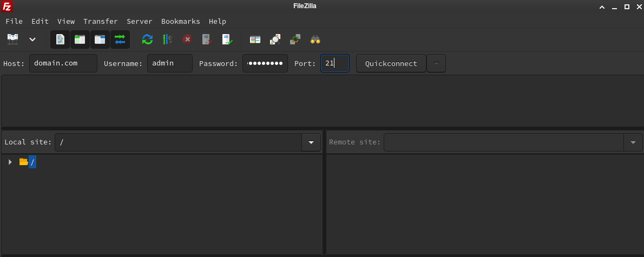The width and height of the screenshot is (644, 257).
Task: Click the FileZilla logo in title bar
Action: tap(6, 6)
